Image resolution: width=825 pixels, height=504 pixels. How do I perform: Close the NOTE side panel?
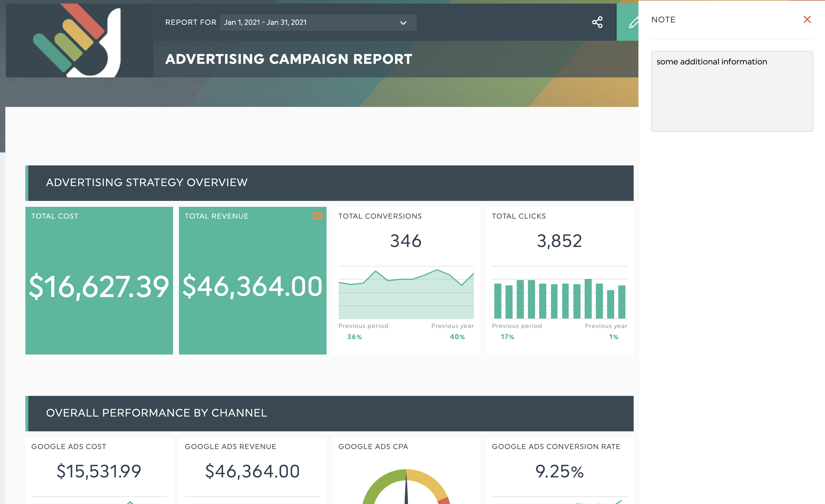click(x=807, y=19)
